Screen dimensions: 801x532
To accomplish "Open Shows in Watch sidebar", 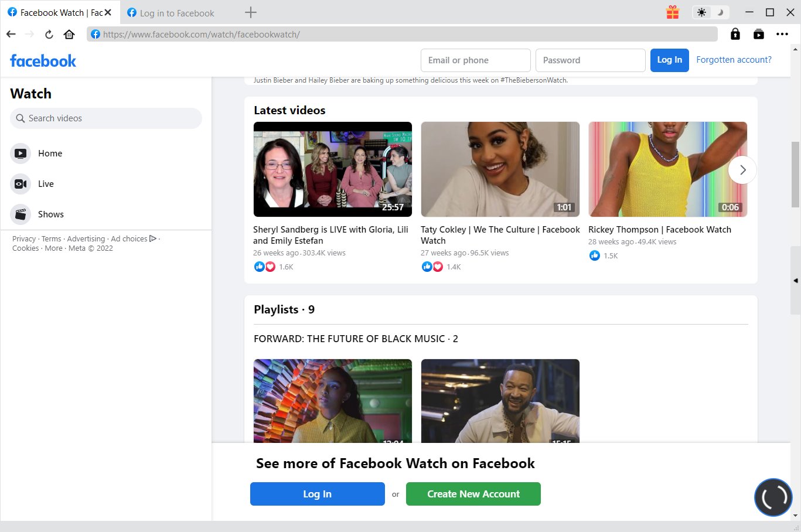I will [x=50, y=214].
